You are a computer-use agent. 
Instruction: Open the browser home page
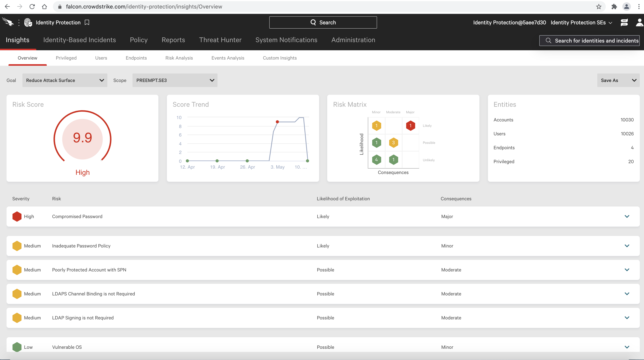tap(44, 7)
